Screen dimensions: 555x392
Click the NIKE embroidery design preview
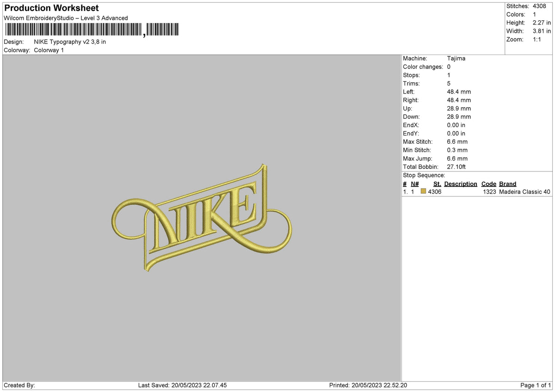pyautogui.click(x=202, y=218)
